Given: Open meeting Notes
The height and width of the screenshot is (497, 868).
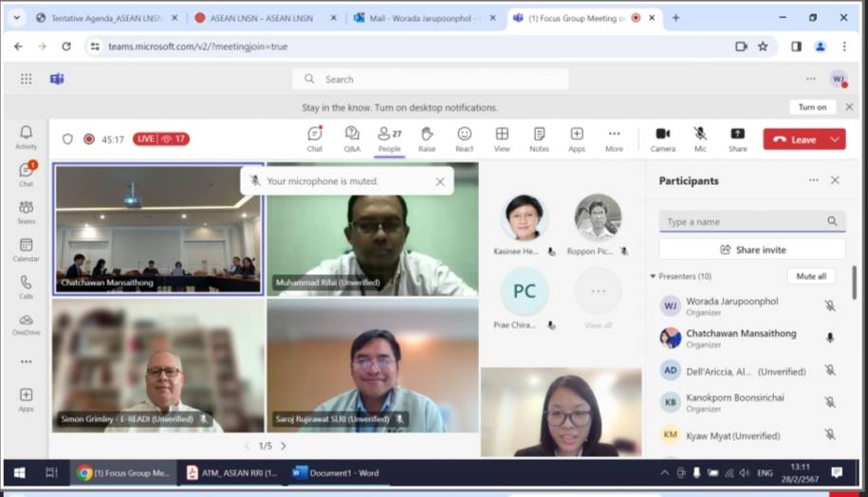Looking at the screenshot, I should (x=539, y=138).
